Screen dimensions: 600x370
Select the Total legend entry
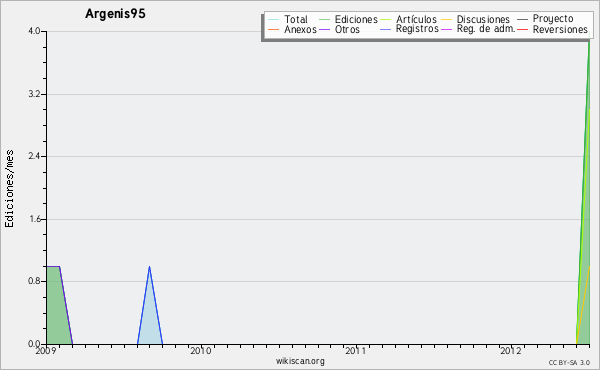point(296,19)
